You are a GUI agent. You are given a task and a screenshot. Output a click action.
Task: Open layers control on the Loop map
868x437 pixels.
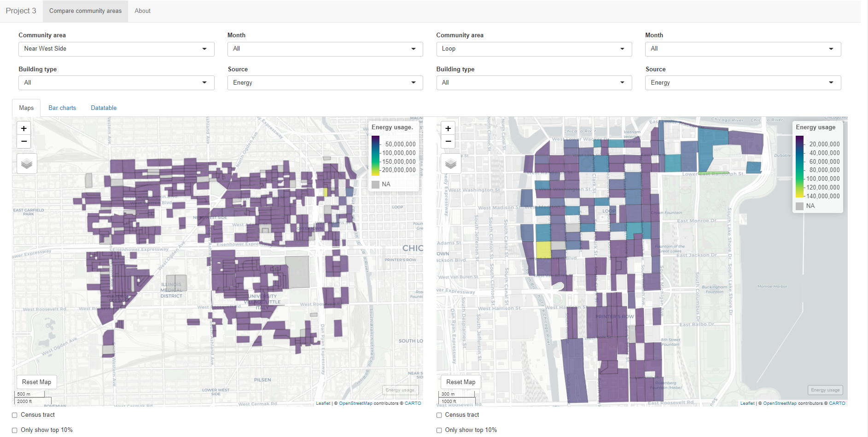tap(451, 164)
